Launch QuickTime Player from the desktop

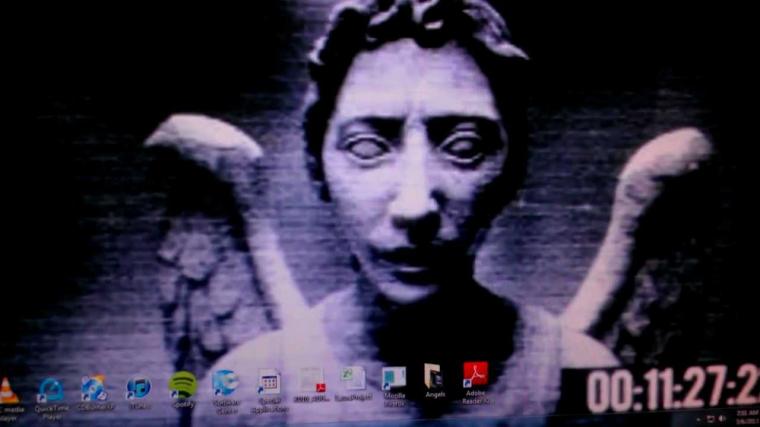tap(50, 389)
